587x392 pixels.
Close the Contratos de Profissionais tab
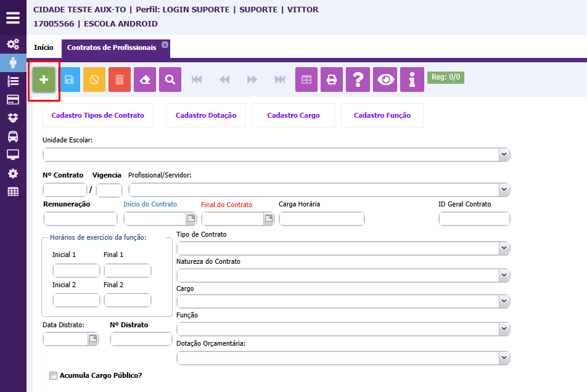[165, 44]
